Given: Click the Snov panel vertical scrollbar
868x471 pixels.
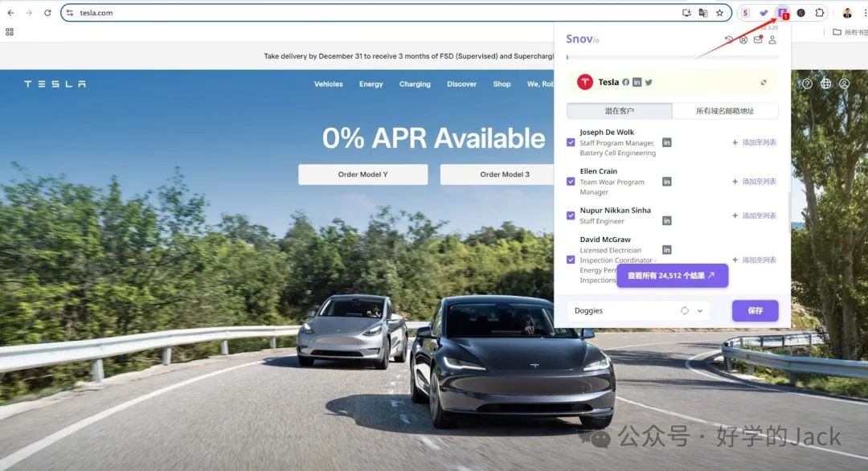Looking at the screenshot, I should pyautogui.click(x=789, y=212).
